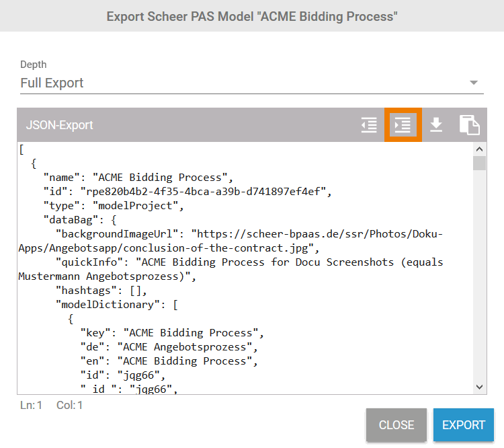Screen dimensions: 504x448
Task: Click the "de": "ACME Angebotsprozess" line
Action: point(168,347)
